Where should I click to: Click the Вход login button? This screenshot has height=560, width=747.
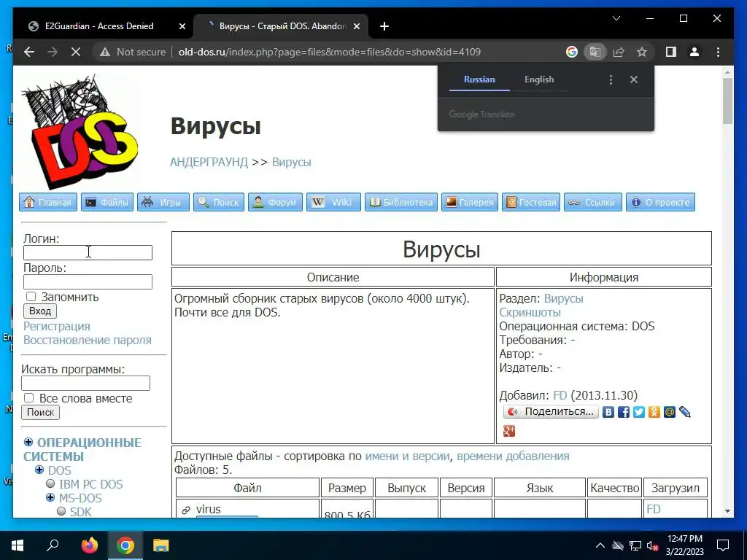(x=40, y=311)
